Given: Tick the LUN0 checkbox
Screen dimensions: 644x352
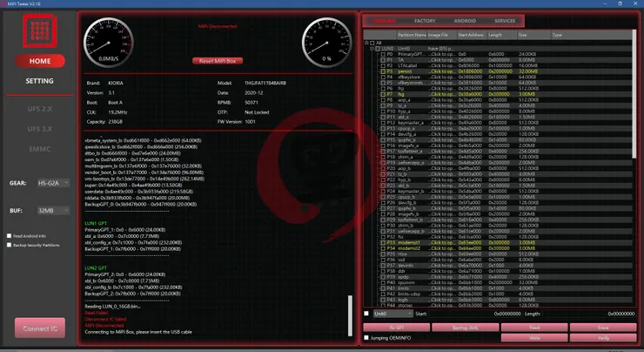Looking at the screenshot, I should [378, 49].
